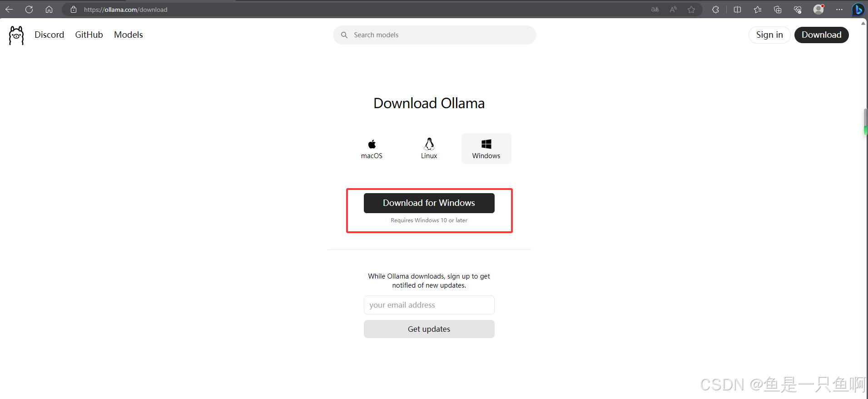Click the Download for Windows button
868x399 pixels.
pos(429,203)
